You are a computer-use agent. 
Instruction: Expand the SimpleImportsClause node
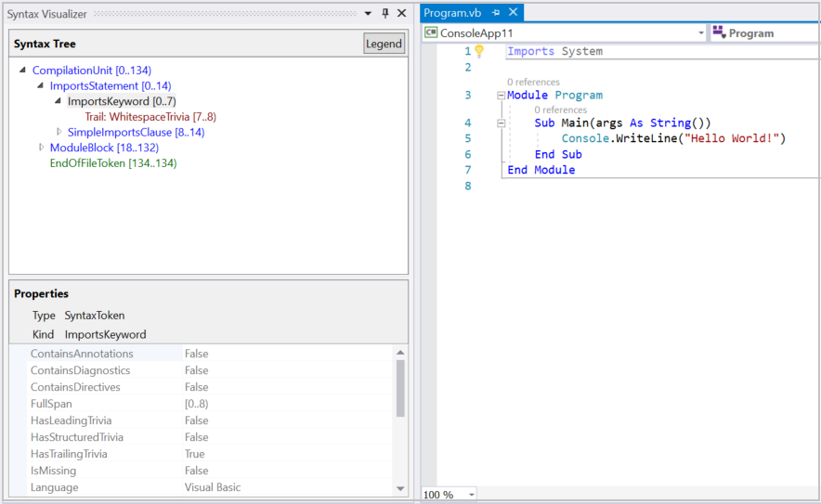59,133
